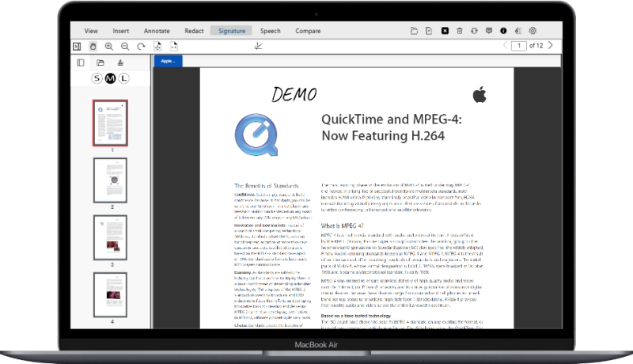This screenshot has width=633, height=364.
Task: Select small thumbnail size S
Action: pyautogui.click(x=97, y=78)
